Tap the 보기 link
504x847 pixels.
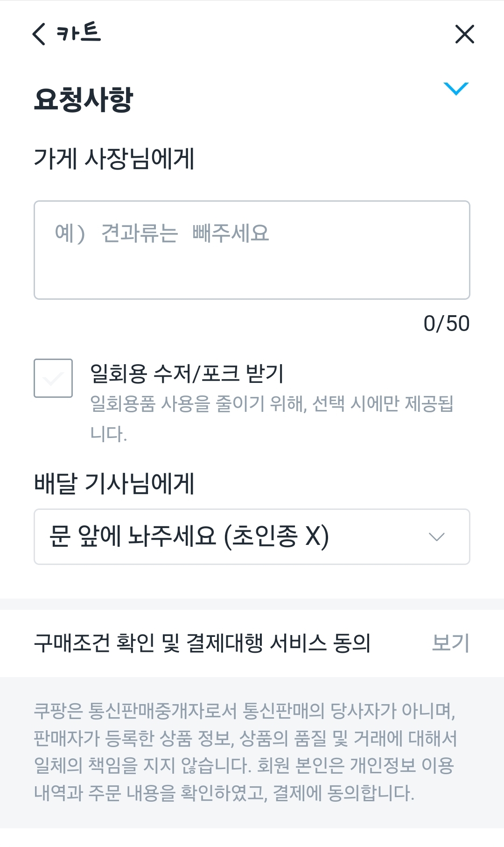click(x=450, y=643)
